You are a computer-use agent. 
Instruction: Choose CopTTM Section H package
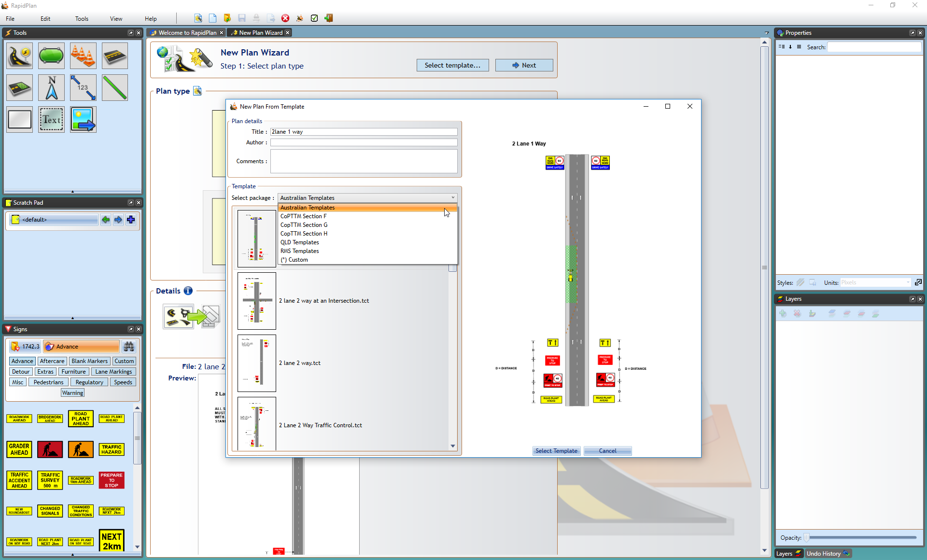(367, 234)
